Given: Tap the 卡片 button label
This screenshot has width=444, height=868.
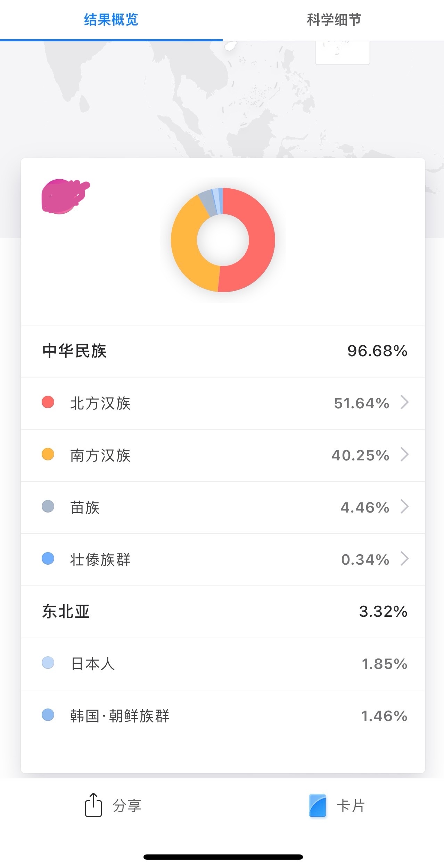Looking at the screenshot, I should (351, 805).
